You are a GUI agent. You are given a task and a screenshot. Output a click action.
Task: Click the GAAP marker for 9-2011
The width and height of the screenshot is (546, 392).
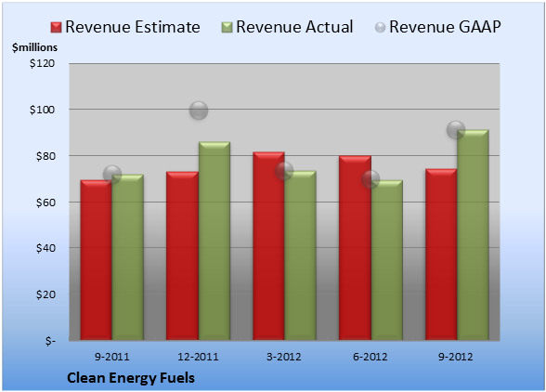click(112, 175)
